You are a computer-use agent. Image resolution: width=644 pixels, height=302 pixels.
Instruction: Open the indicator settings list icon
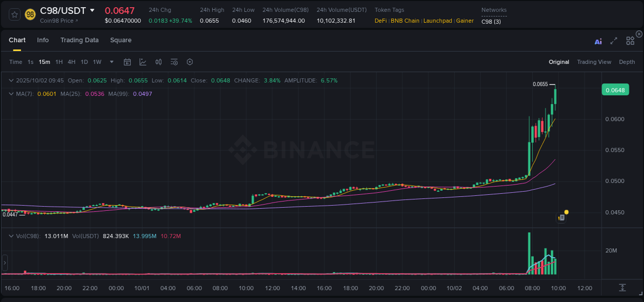pos(174,62)
